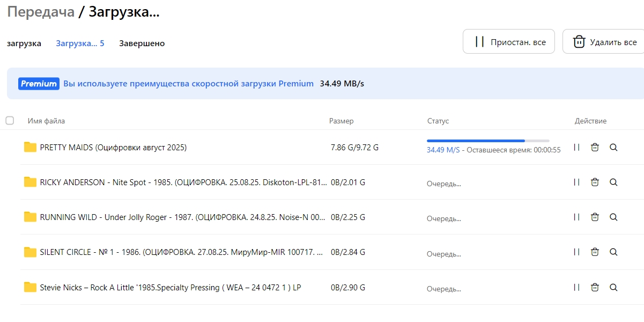This screenshot has height=322, width=644.
Task: Tick the select-all checkbox next to Имя файла
Action: (x=10, y=121)
